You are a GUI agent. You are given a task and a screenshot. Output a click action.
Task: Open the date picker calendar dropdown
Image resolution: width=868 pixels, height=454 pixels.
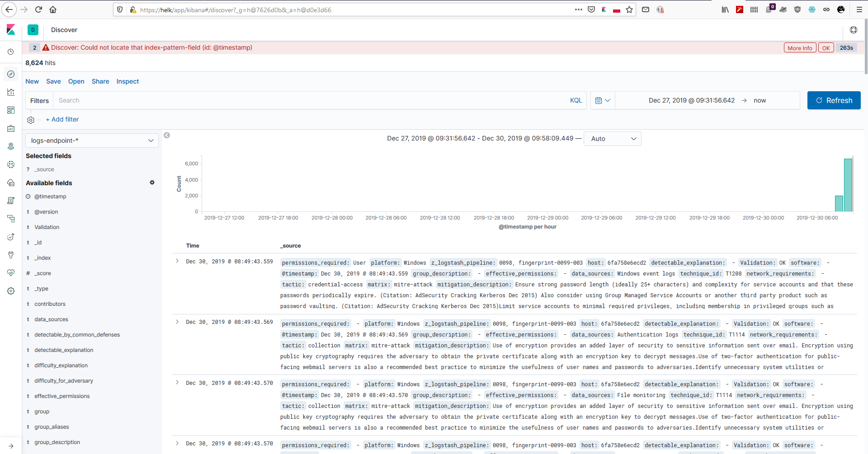[x=603, y=100]
